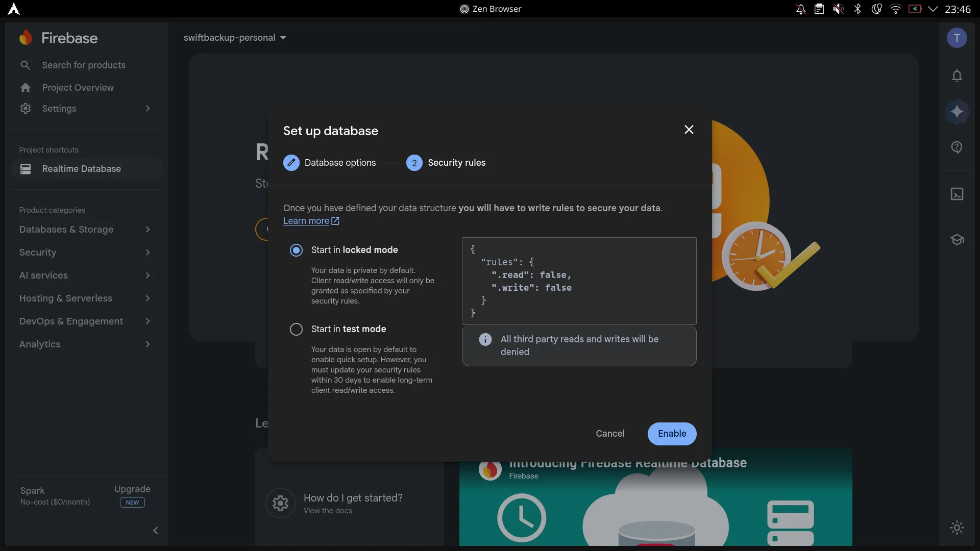Click the night light icon in system tray
This screenshot has width=980, height=551.
click(x=877, y=9)
